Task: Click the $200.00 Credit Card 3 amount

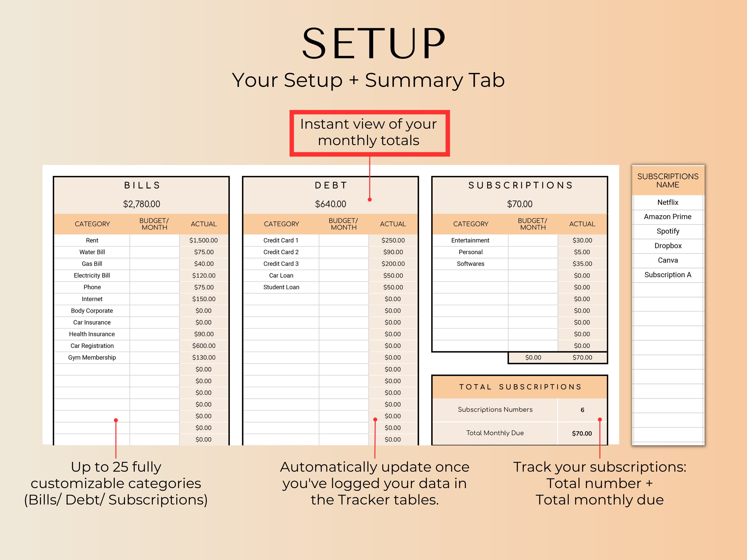Action: [x=393, y=264]
